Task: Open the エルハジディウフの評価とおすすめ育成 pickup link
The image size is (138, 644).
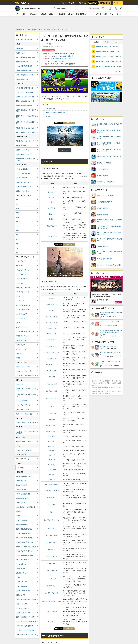Action: (x=62, y=53)
